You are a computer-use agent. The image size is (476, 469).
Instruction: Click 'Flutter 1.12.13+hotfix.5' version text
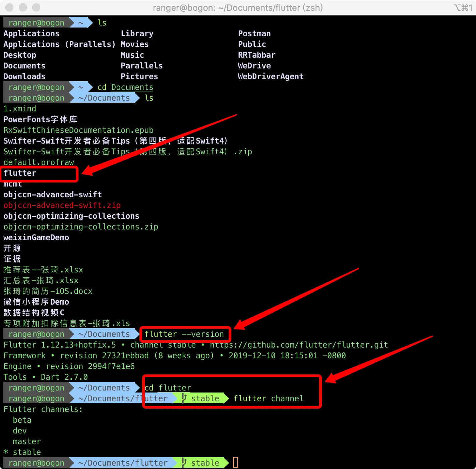[x=60, y=345]
